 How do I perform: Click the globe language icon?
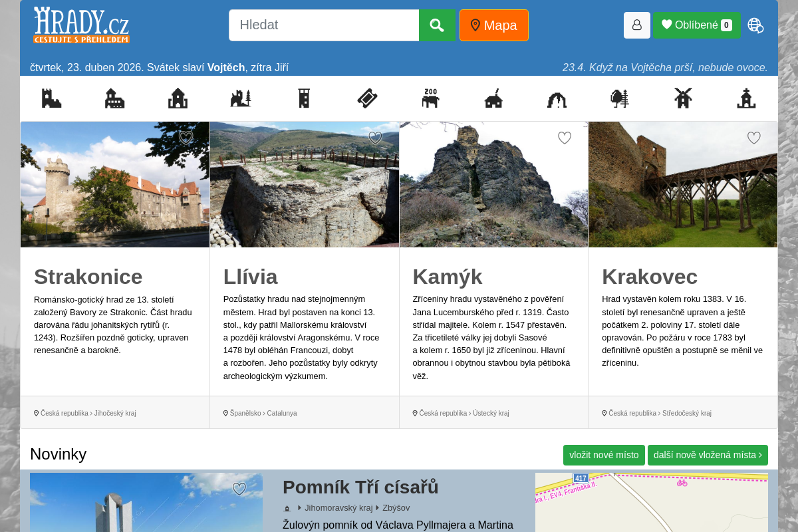pyautogui.click(x=755, y=25)
